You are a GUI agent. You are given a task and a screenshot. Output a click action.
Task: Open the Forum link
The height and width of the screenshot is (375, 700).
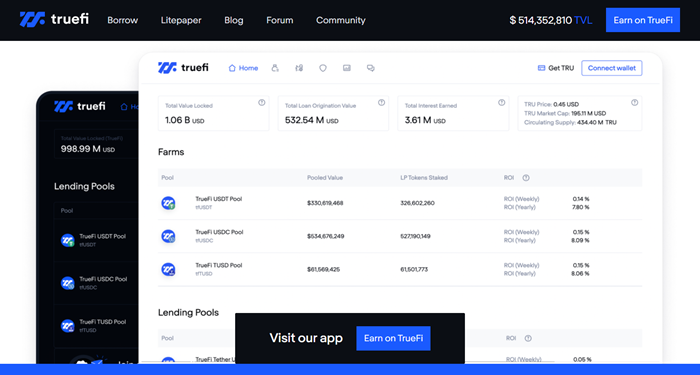tap(279, 20)
